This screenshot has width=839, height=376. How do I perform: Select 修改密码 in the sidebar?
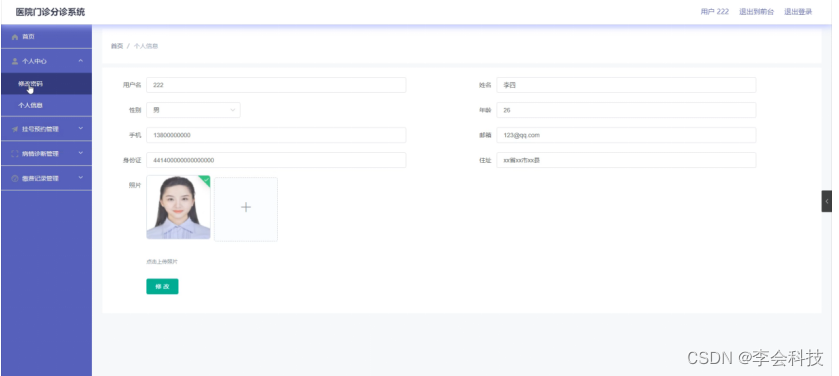click(46, 83)
